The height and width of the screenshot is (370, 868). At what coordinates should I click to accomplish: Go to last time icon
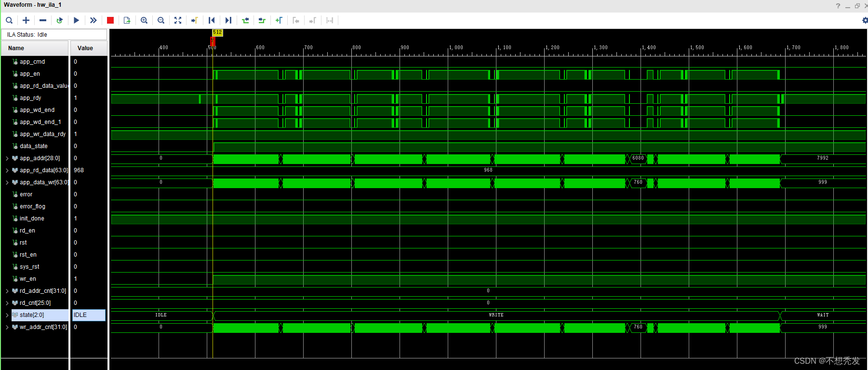coord(228,20)
